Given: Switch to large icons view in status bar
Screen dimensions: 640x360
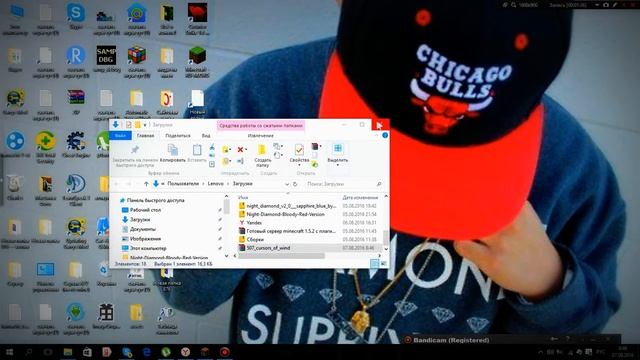Looking at the screenshot, I should 383,264.
